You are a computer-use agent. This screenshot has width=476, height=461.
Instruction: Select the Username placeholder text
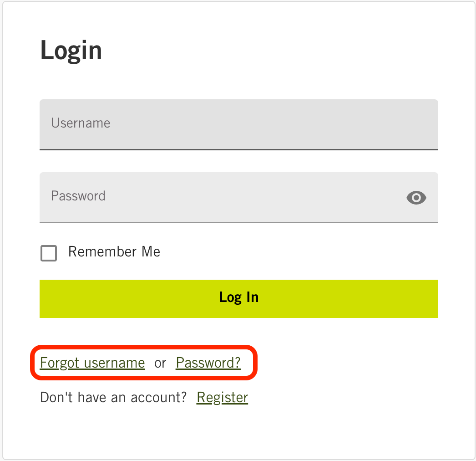(81, 123)
